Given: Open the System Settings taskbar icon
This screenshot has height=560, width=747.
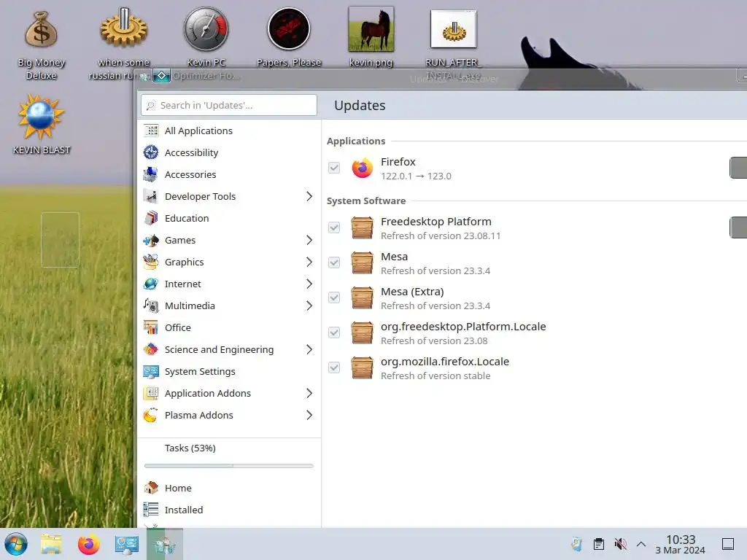Looking at the screenshot, I should 127,544.
